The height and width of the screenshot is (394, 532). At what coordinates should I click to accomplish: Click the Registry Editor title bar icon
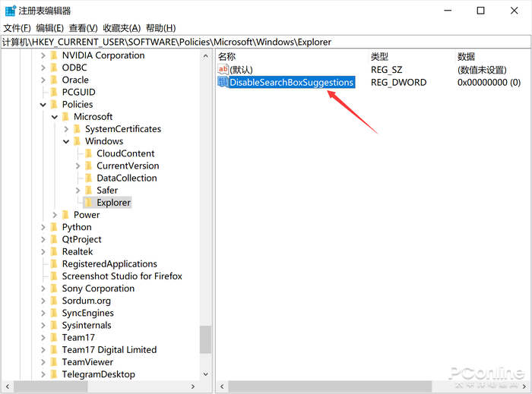click(10, 11)
